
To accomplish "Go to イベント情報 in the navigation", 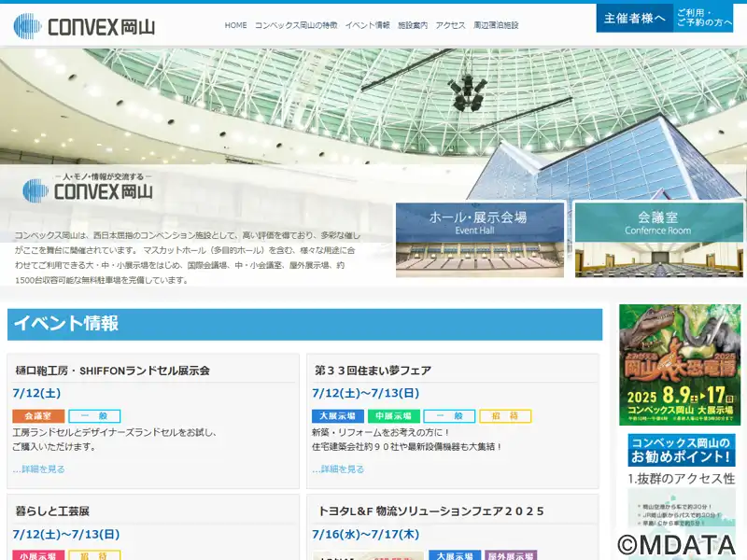I will pos(367,25).
